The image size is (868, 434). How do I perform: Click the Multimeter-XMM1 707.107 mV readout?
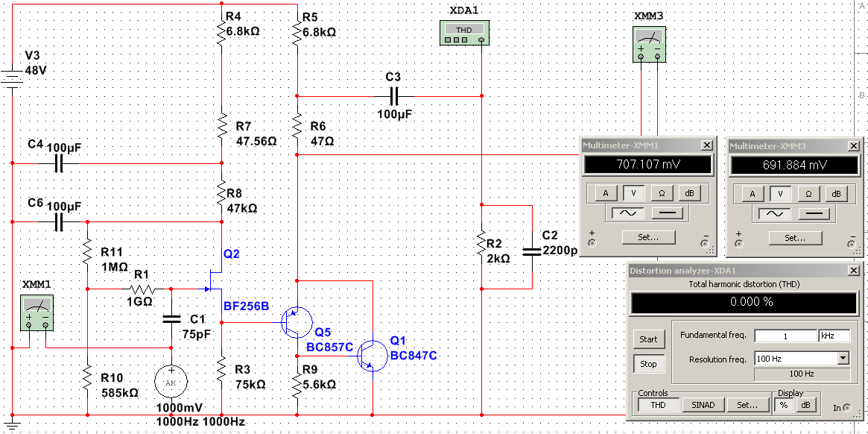tap(648, 165)
